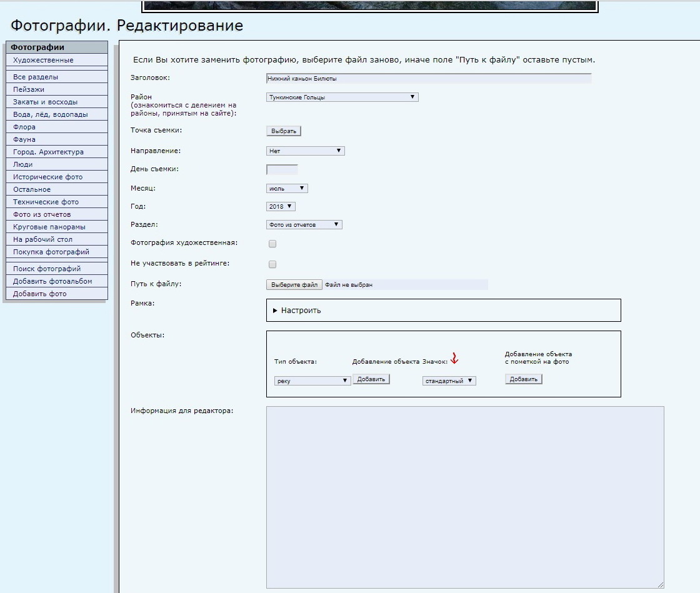Open the Раздел dropdown showing Фото из отчетов
The height and width of the screenshot is (593, 700).
tap(304, 224)
